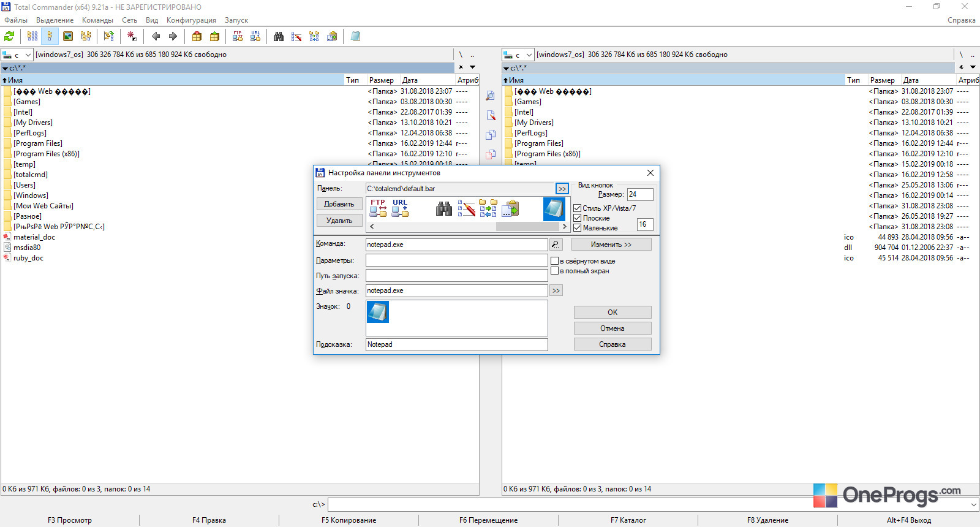
Task: Open the left panel favorites star menu
Action: (x=461, y=67)
